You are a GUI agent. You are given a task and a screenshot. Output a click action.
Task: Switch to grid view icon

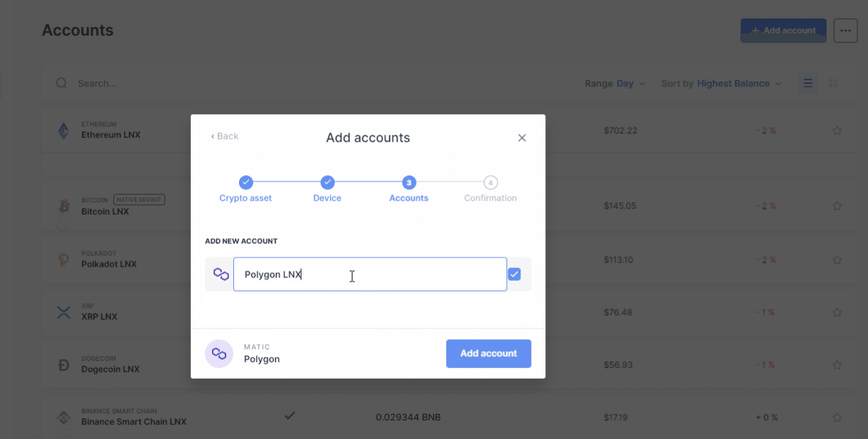pyautogui.click(x=833, y=84)
